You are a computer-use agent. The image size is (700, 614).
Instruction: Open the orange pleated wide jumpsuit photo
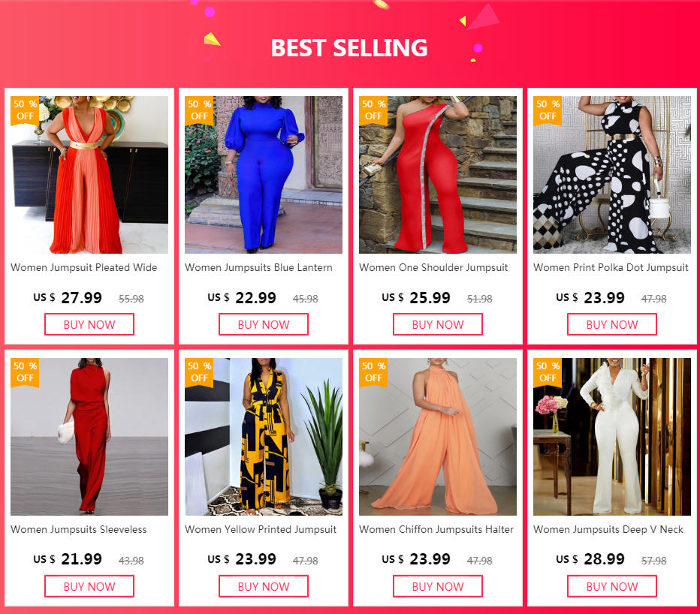click(89, 175)
